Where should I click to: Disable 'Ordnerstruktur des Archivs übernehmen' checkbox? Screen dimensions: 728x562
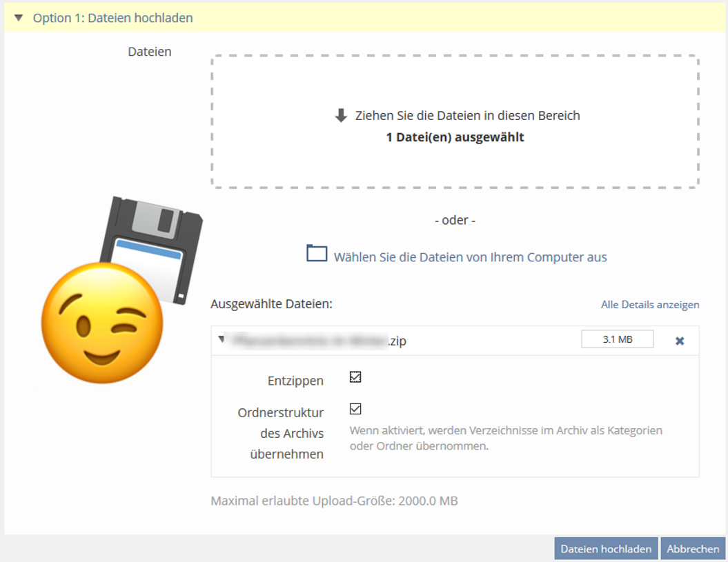[x=355, y=409]
